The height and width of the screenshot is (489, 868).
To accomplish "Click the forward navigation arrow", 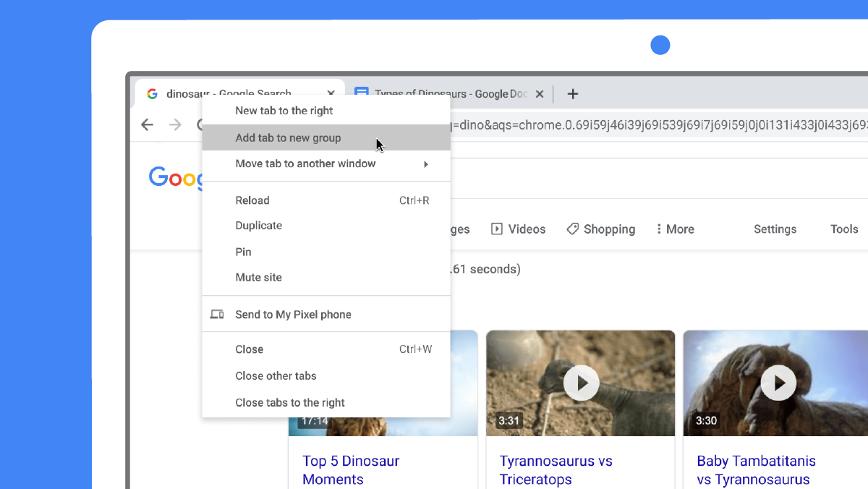I will click(175, 125).
